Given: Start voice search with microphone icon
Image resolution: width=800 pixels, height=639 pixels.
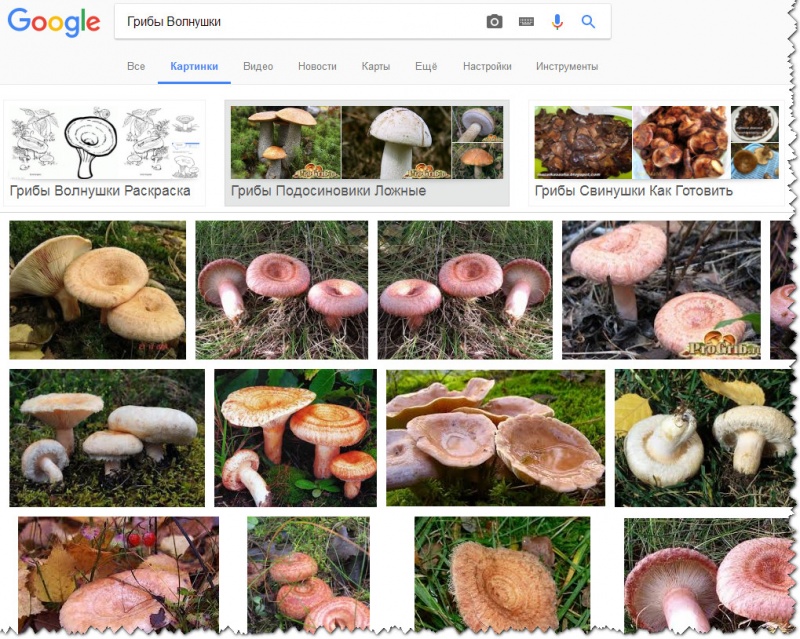Looking at the screenshot, I should (x=557, y=21).
